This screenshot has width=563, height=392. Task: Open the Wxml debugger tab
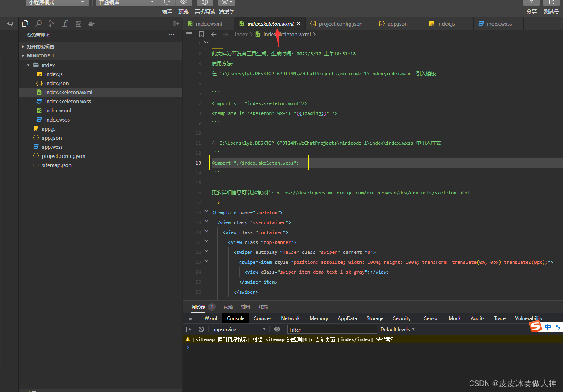coord(211,318)
